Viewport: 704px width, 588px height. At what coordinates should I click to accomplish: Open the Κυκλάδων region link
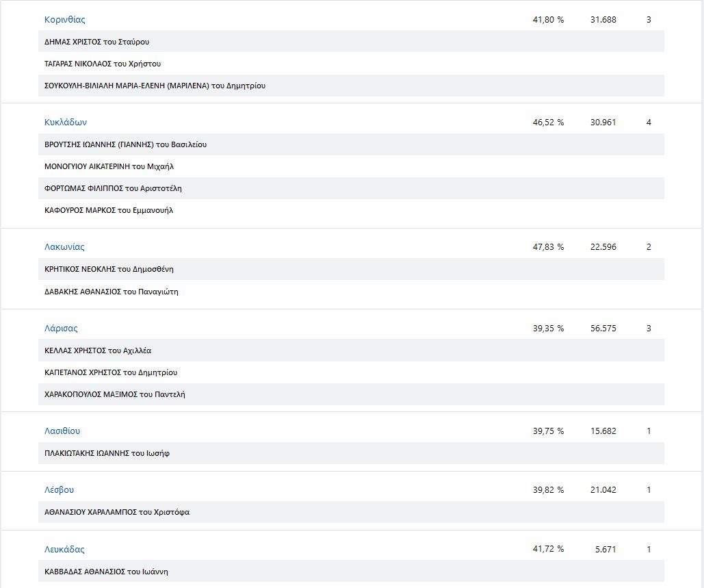click(66, 123)
